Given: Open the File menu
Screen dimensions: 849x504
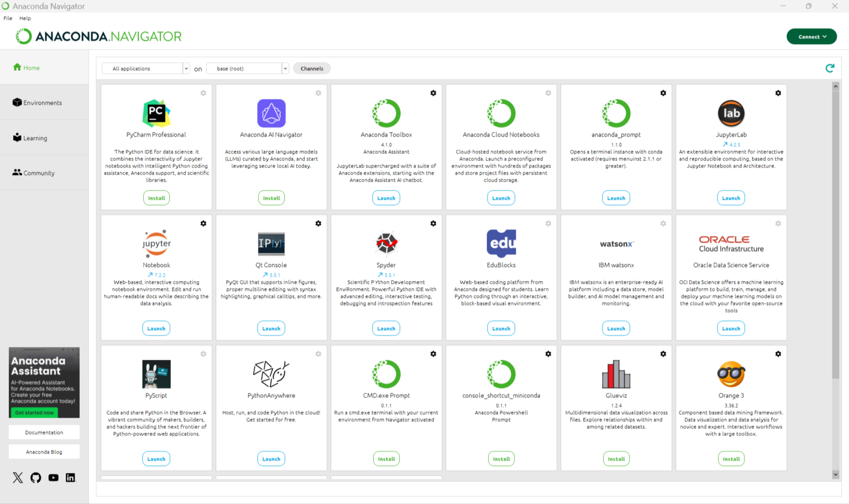Looking at the screenshot, I should [7, 18].
